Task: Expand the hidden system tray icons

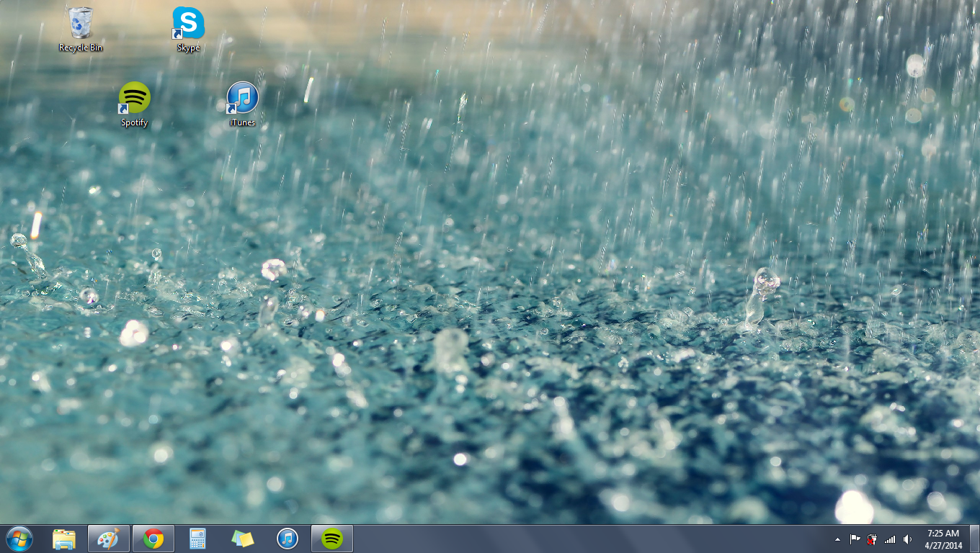Action: click(x=837, y=539)
